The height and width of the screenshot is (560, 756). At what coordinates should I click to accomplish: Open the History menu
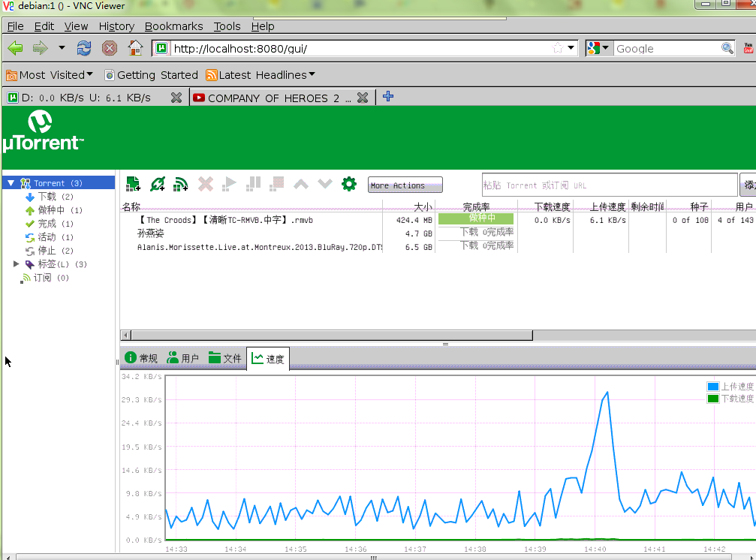[116, 26]
